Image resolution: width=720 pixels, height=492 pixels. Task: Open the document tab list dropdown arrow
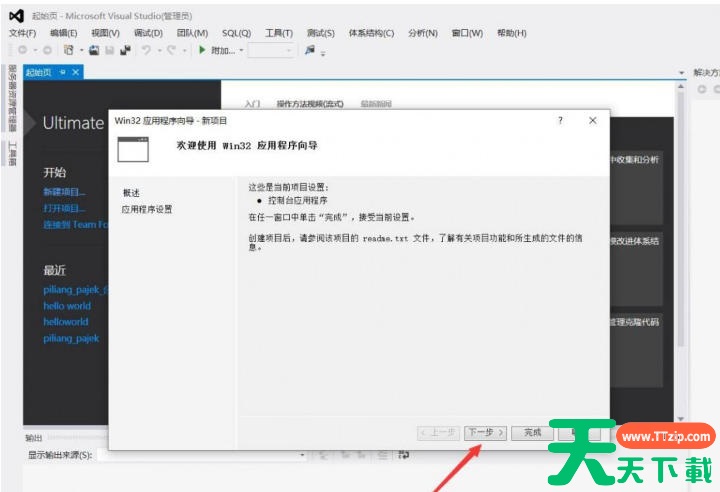coord(681,73)
